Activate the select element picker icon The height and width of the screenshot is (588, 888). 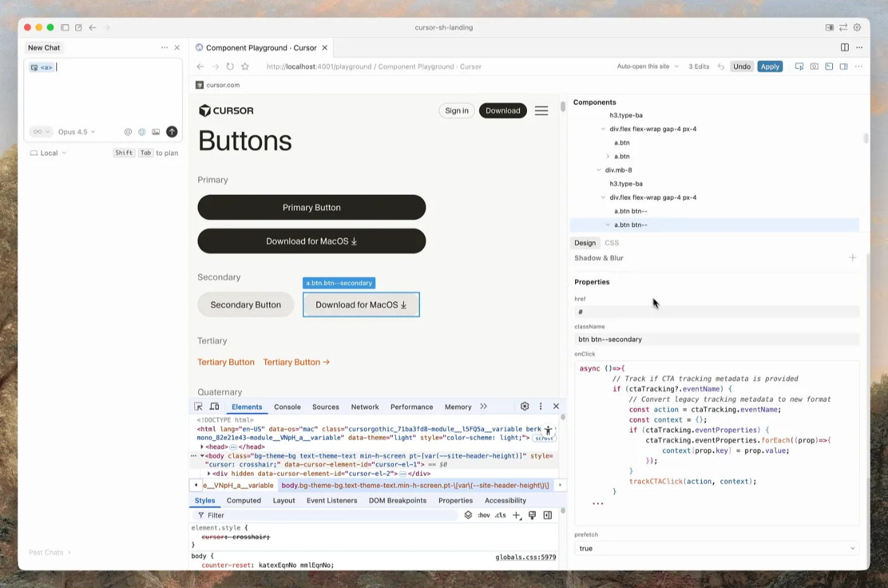(x=799, y=66)
